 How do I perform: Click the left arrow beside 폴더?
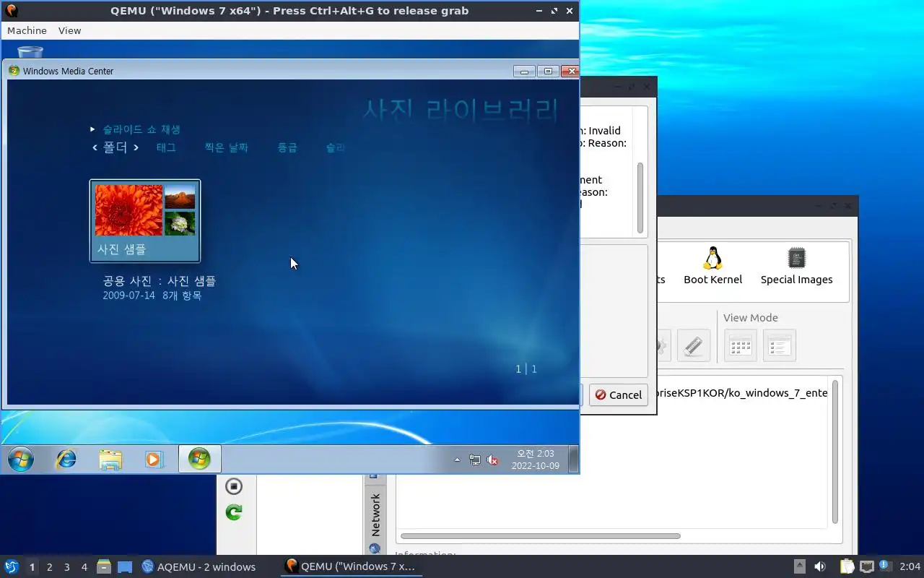tap(95, 147)
